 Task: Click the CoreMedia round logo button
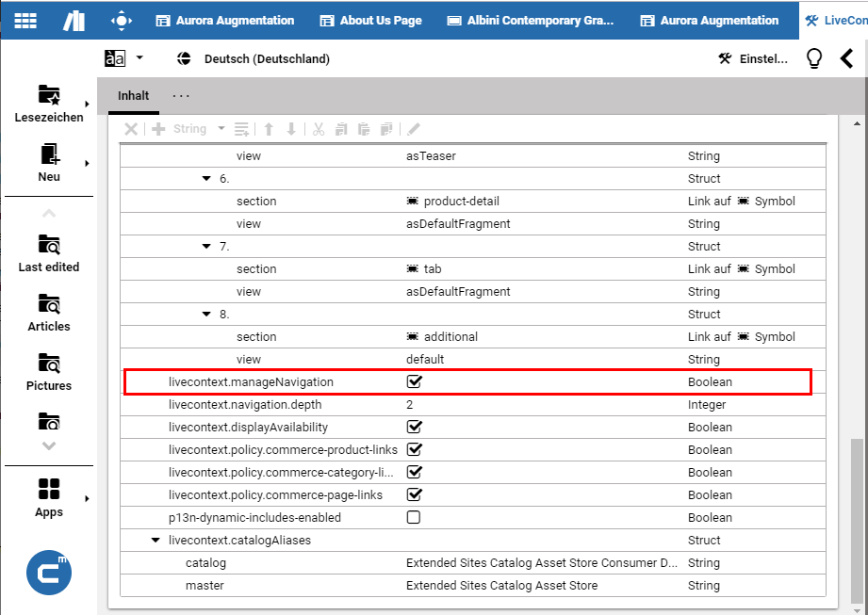tap(49, 573)
